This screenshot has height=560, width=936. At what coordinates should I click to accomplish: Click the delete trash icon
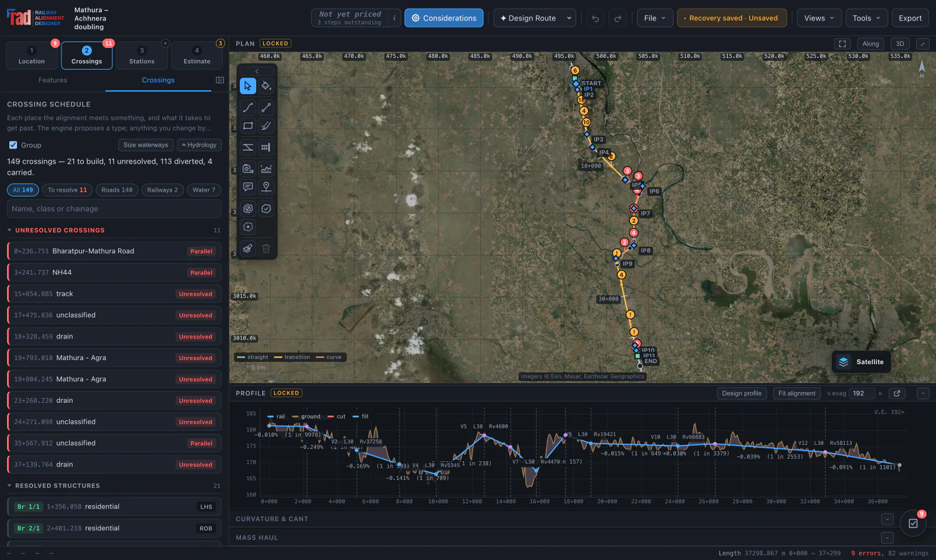[x=266, y=248]
